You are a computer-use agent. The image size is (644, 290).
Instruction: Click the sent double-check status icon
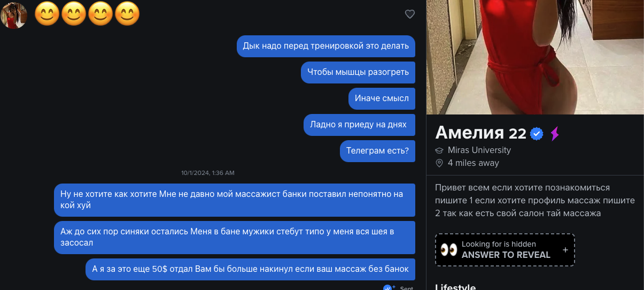(389, 288)
